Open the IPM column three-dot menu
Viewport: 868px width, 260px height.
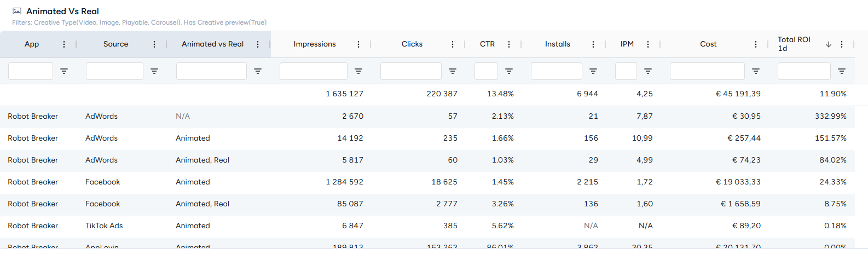648,44
